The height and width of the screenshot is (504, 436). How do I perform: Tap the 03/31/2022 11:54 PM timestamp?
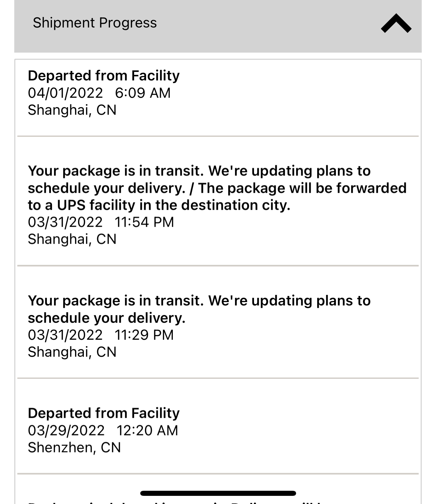(x=101, y=222)
